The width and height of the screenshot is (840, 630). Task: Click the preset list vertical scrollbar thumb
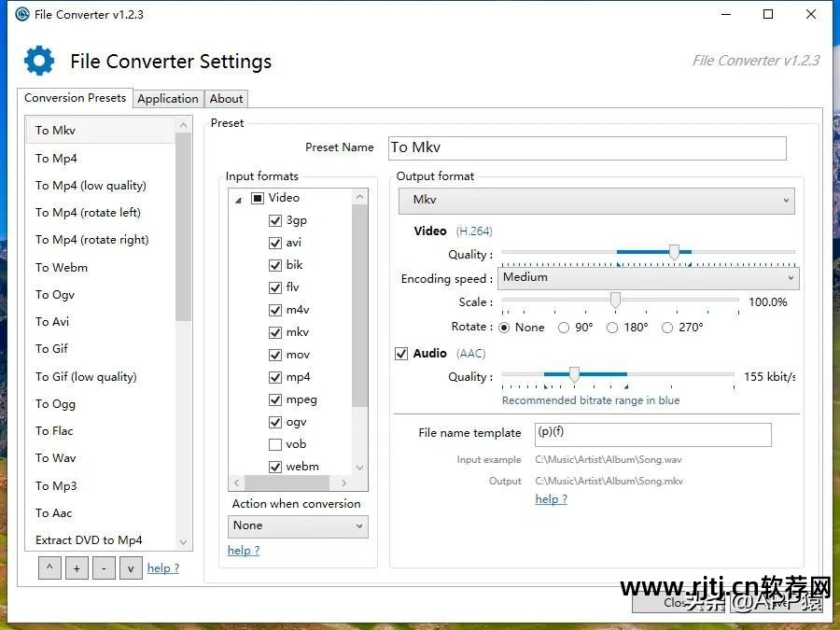click(x=183, y=227)
